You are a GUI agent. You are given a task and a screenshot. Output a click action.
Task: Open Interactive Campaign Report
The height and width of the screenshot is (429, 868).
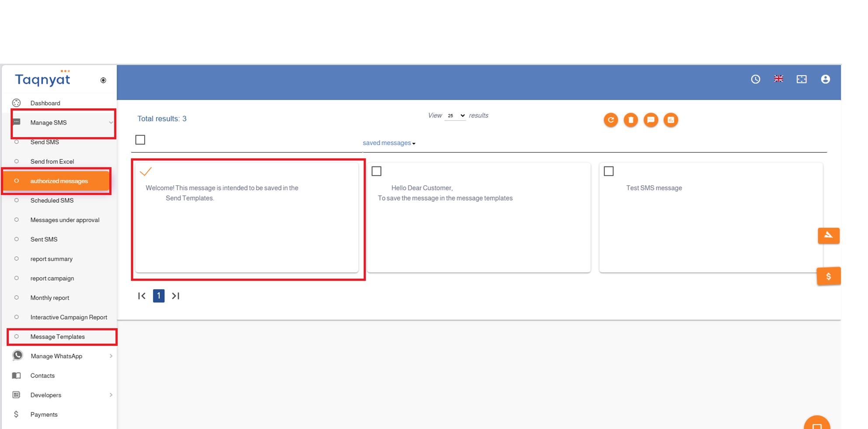coord(69,317)
